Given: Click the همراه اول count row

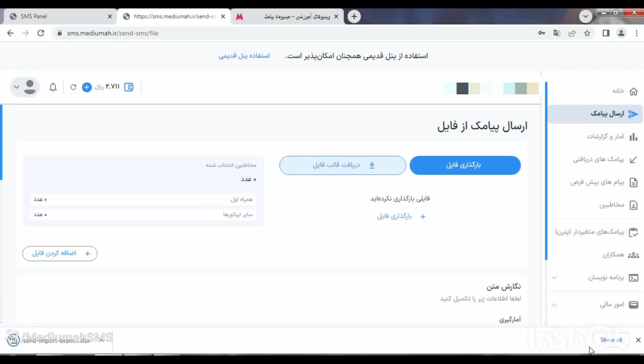Looking at the screenshot, I should coord(143,200).
